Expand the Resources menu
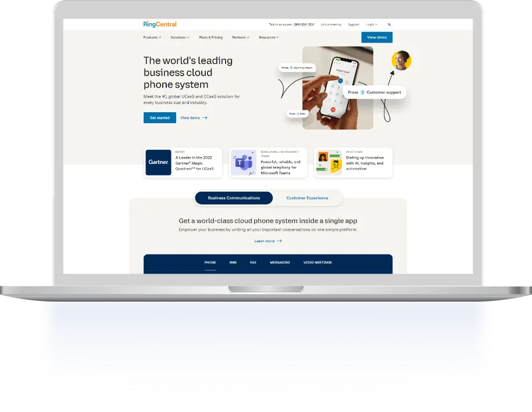Viewport: 532px width, 412px height. 269,37
